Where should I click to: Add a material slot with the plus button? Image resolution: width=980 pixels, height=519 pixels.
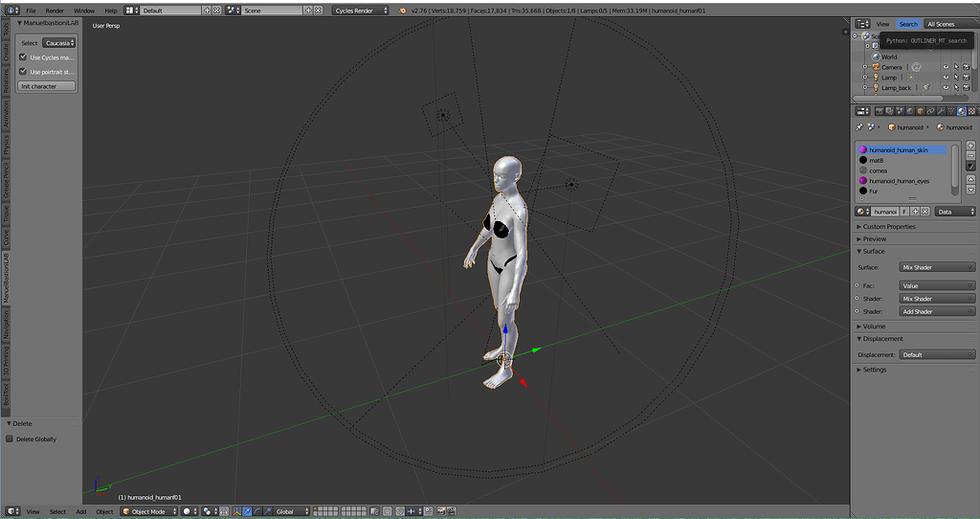[970, 145]
